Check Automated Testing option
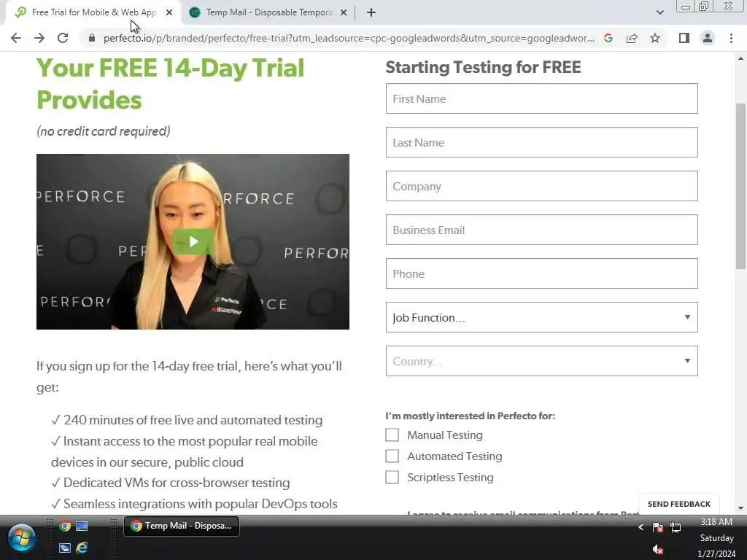Screen dimensions: 747x560 392,456
